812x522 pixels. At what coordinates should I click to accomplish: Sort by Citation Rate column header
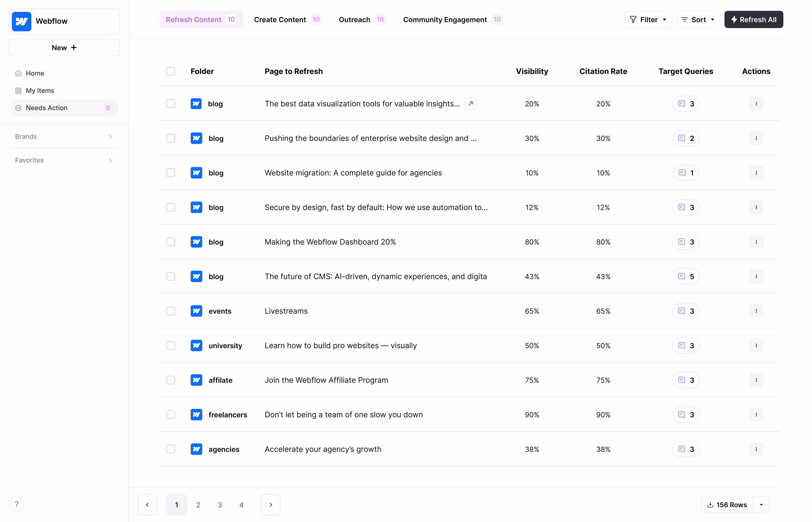click(x=603, y=71)
